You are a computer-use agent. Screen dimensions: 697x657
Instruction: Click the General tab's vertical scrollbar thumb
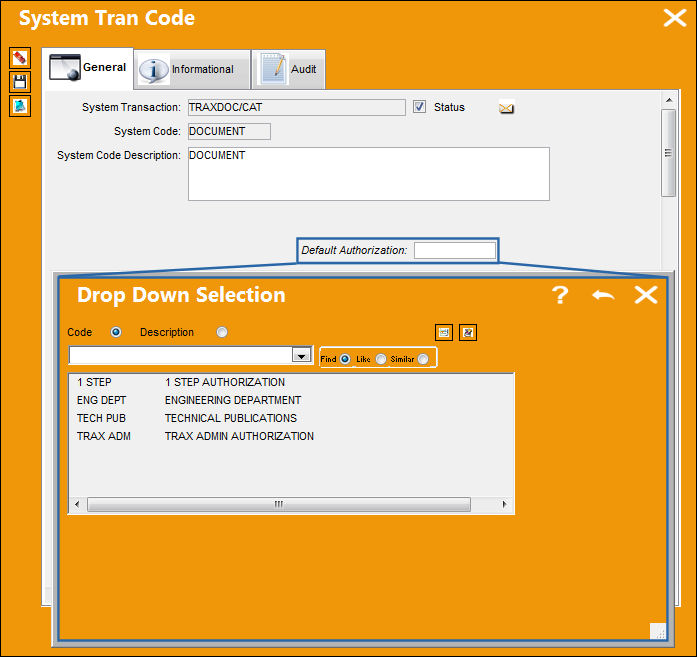pos(668,153)
